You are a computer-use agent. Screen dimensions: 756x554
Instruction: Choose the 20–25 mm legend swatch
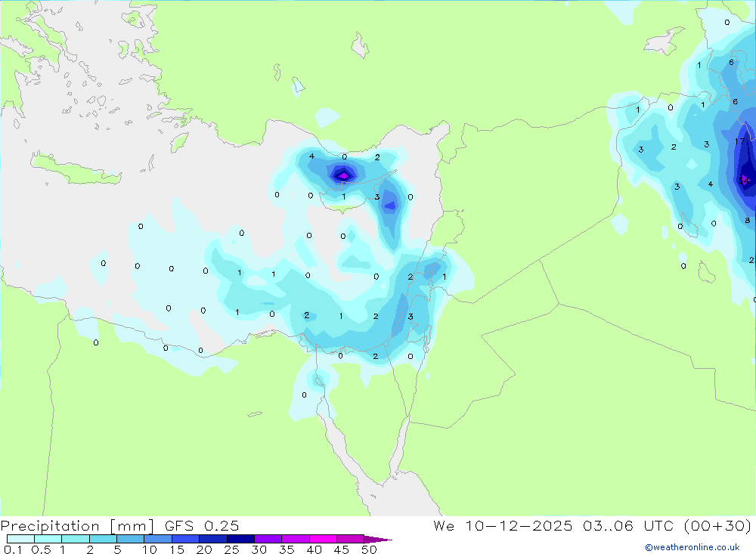(213, 539)
